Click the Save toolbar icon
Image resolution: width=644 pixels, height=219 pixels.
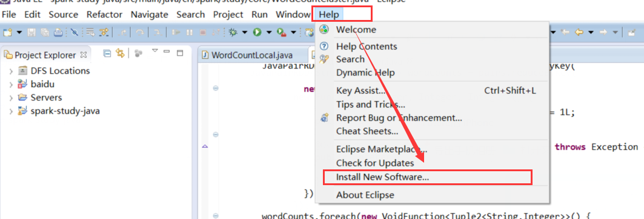tap(32, 33)
